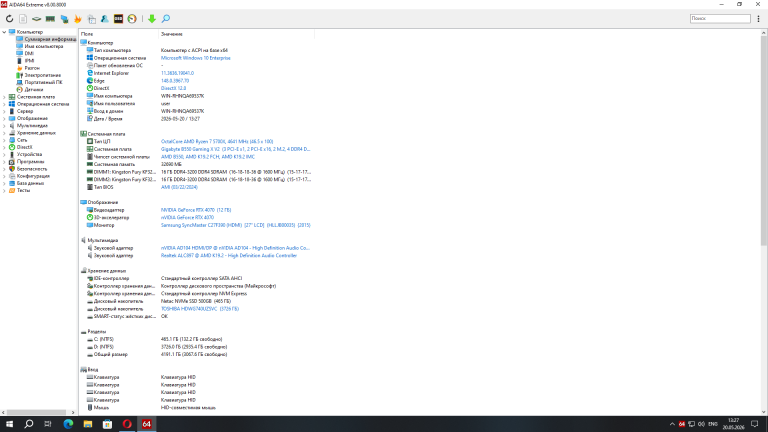Open NVIDIA GeForce RTX 4070 (12 ГБ) link
The height and width of the screenshot is (432, 768).
[196, 210]
